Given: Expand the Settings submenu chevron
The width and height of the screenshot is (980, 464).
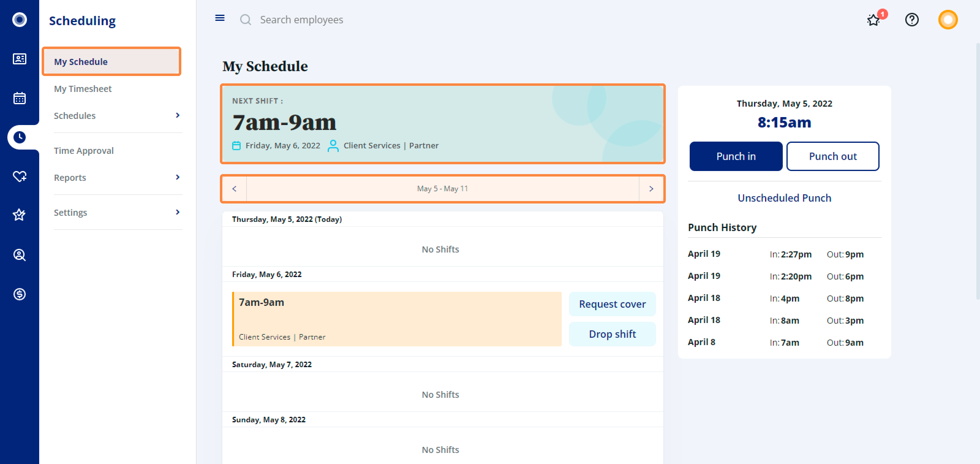Looking at the screenshot, I should [177, 212].
